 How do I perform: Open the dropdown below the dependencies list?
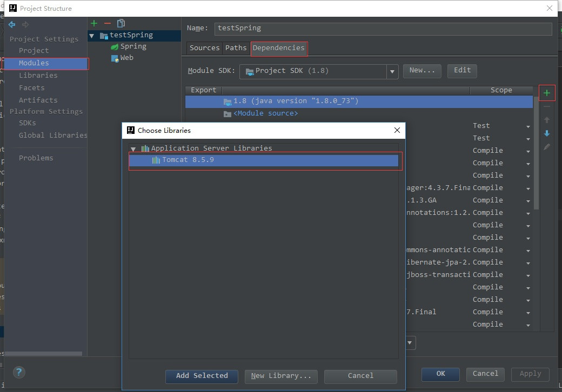click(x=410, y=343)
